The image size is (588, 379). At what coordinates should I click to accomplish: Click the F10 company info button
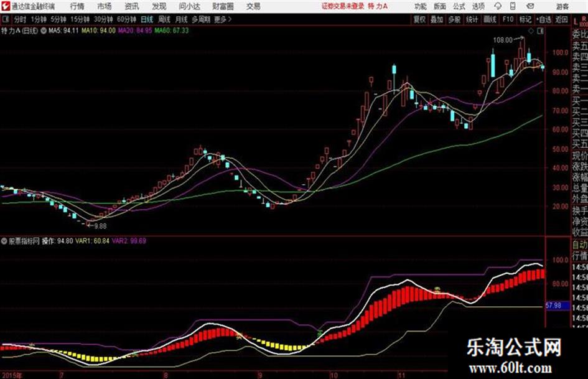coord(508,19)
